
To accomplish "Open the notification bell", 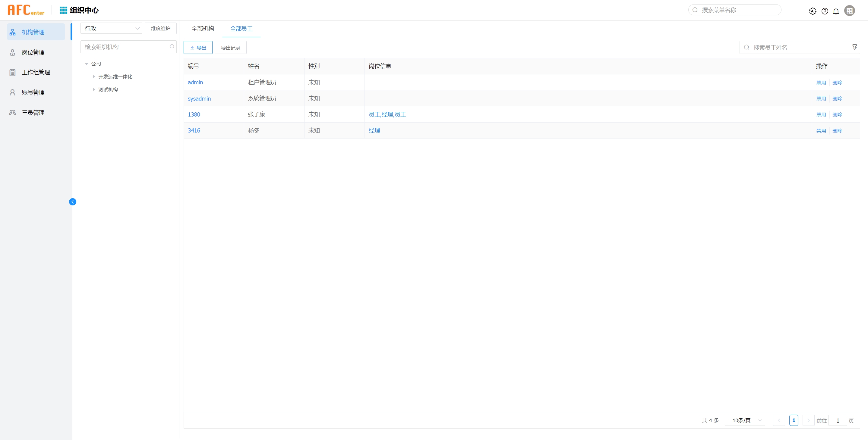I will pos(836,11).
